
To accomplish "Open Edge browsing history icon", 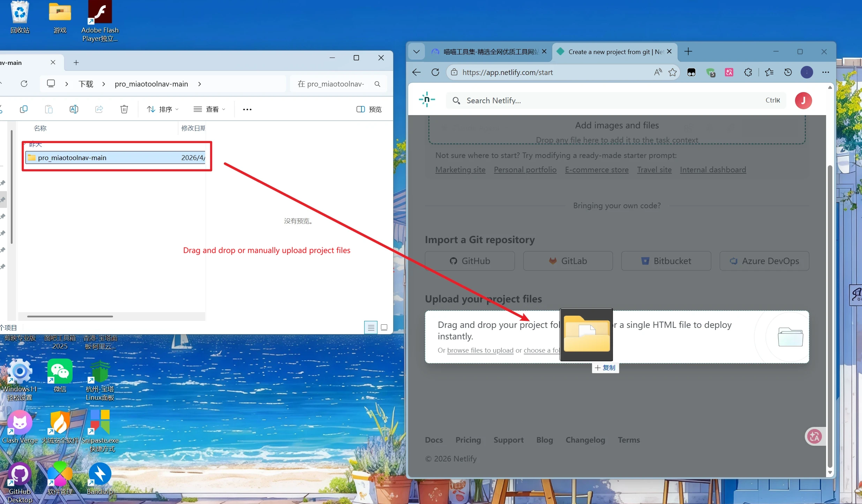I will click(x=788, y=72).
